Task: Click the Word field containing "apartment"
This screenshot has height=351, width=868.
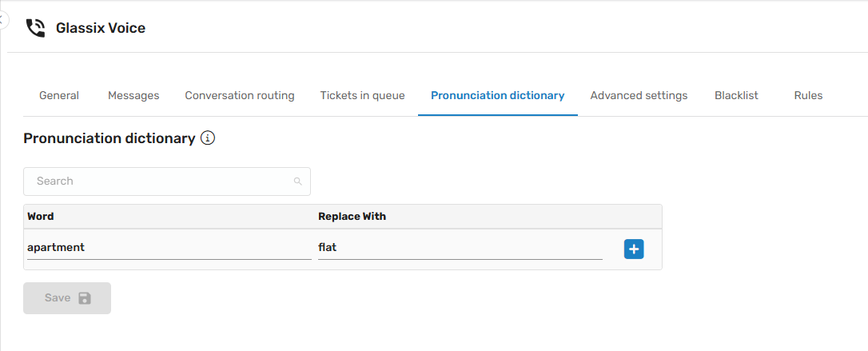Action: coord(168,248)
